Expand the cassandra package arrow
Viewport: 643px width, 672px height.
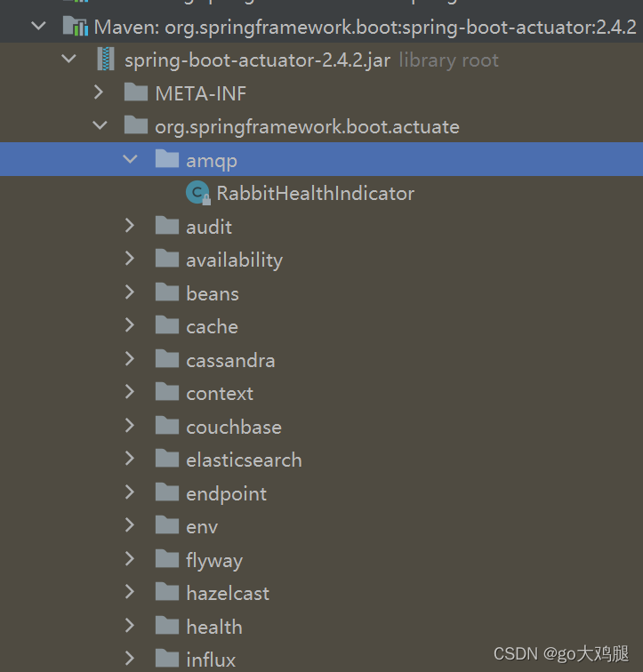[130, 359]
